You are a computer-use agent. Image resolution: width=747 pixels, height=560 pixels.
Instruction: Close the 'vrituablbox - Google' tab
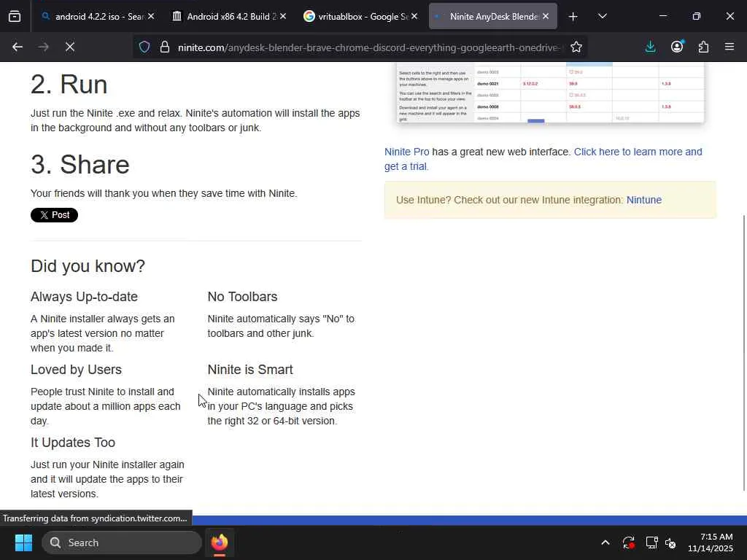414,16
